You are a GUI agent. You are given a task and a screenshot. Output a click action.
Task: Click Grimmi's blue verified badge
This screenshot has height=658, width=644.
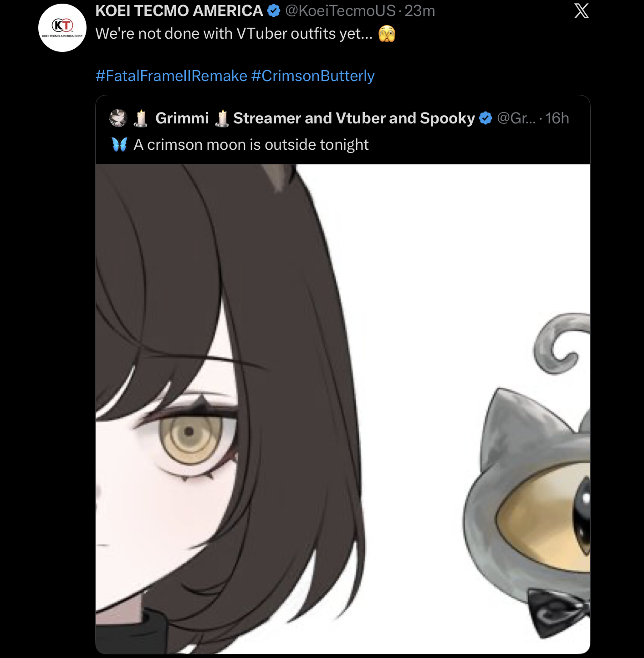(486, 118)
